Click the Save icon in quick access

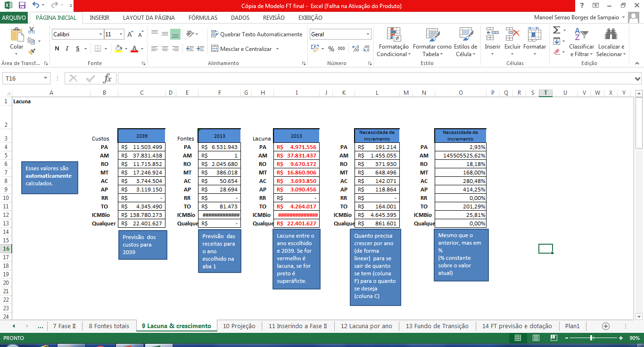click(22, 6)
